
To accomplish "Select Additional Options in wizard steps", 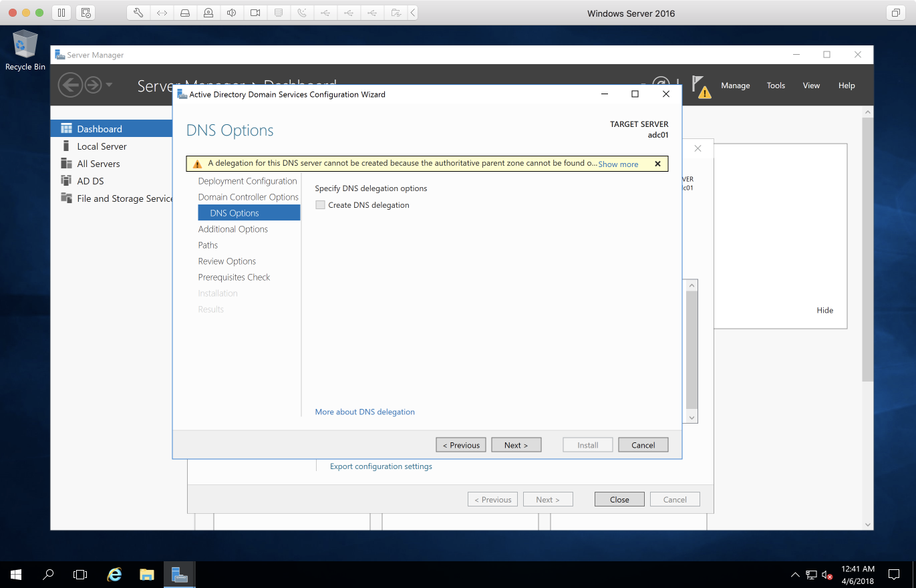I will [233, 229].
